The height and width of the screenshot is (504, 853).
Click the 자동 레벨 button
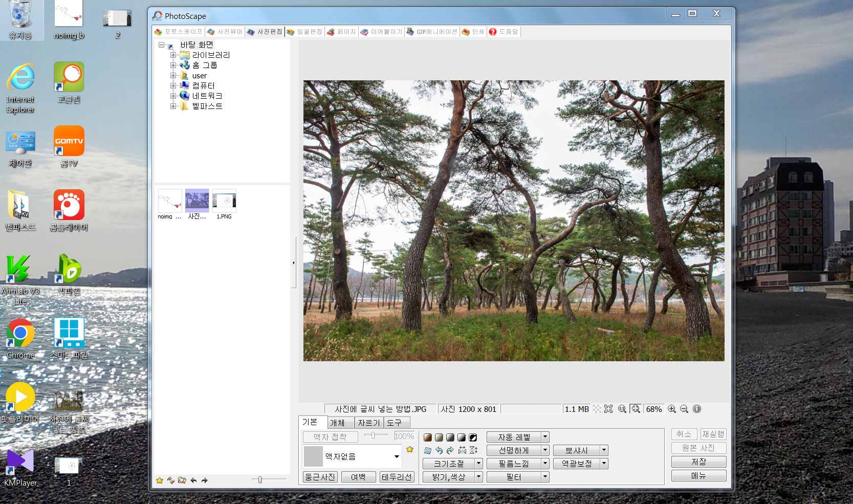tap(514, 437)
